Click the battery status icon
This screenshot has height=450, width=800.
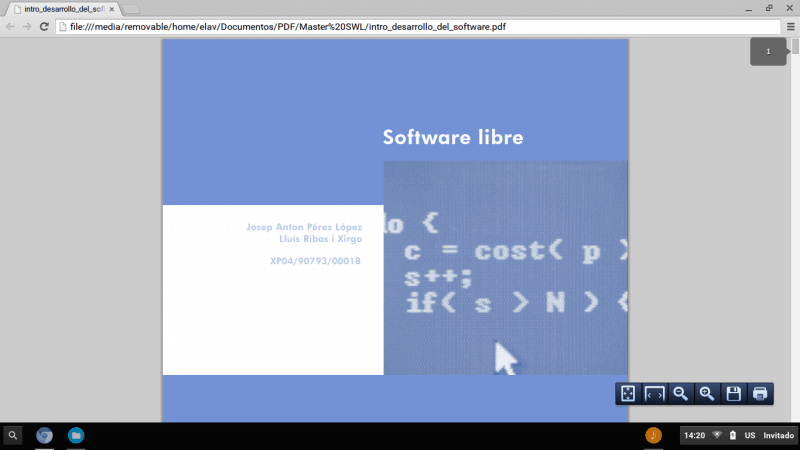click(x=733, y=435)
